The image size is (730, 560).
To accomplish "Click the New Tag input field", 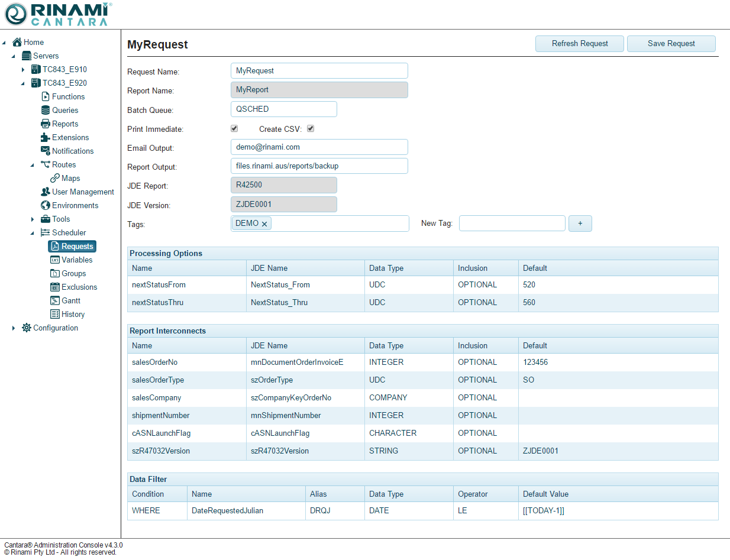I will click(x=512, y=223).
